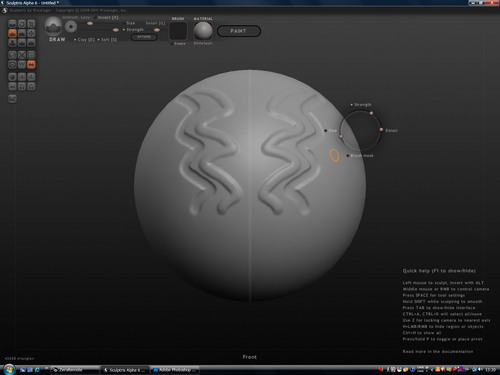Toggle the Size dot in radial widget
Viewport: 500px width, 375px height.
pos(326,130)
